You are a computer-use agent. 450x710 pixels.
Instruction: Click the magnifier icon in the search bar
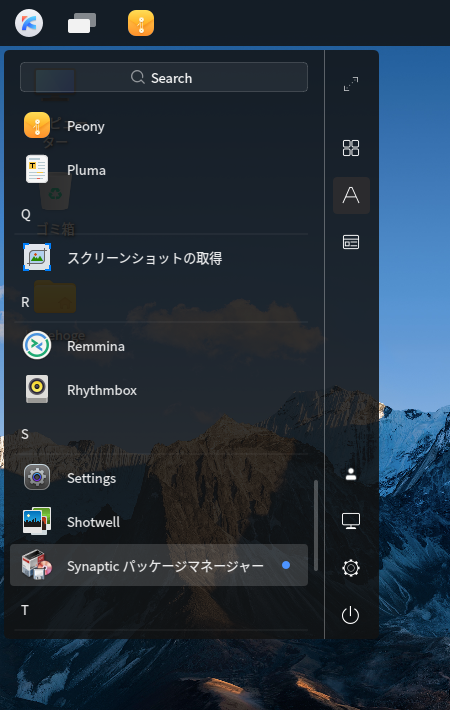(138, 77)
